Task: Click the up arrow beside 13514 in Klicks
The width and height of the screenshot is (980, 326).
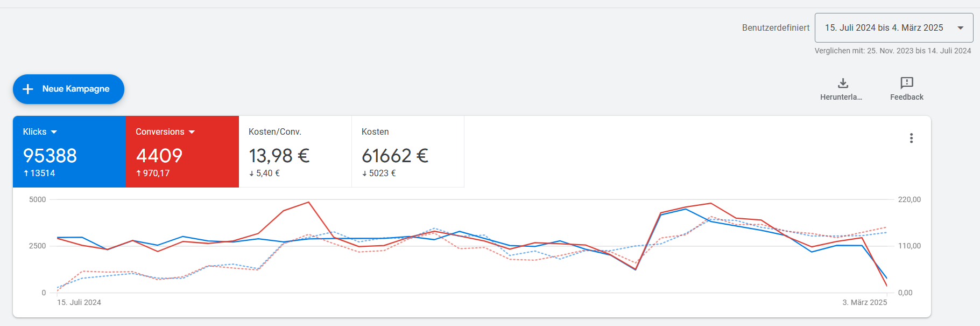Action: click(26, 174)
